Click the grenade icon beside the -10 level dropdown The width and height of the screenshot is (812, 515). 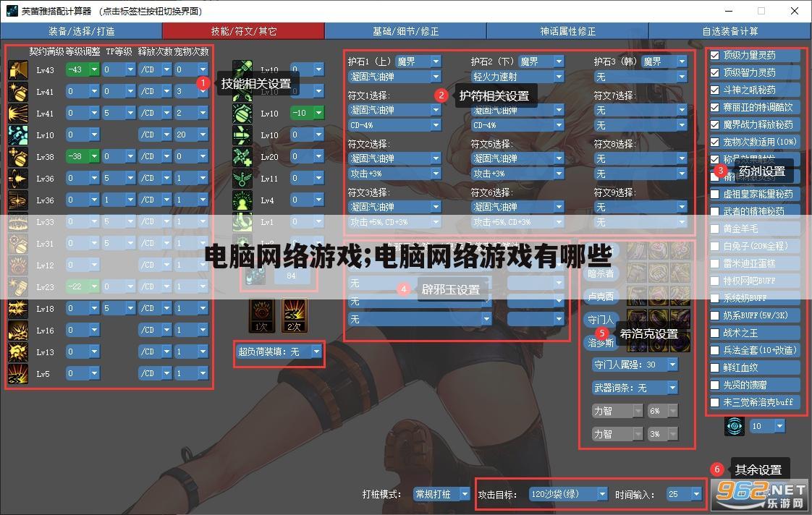point(242,114)
